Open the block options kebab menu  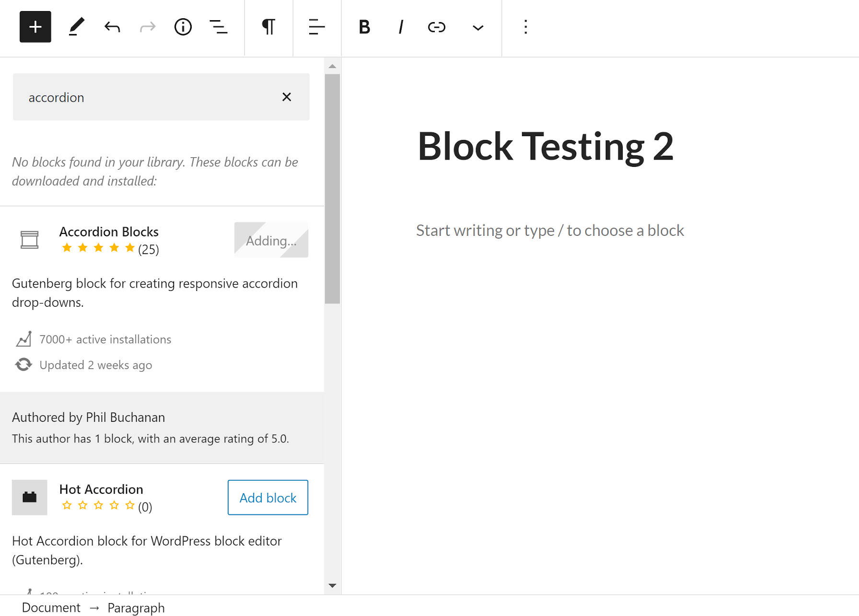tap(525, 27)
